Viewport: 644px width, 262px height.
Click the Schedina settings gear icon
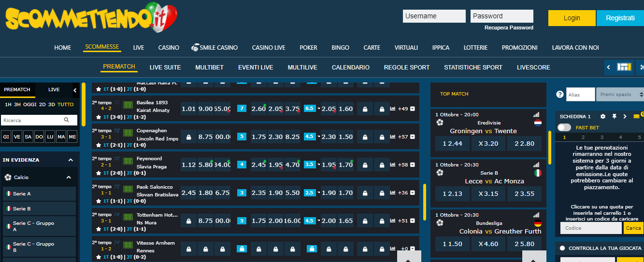tap(602, 116)
